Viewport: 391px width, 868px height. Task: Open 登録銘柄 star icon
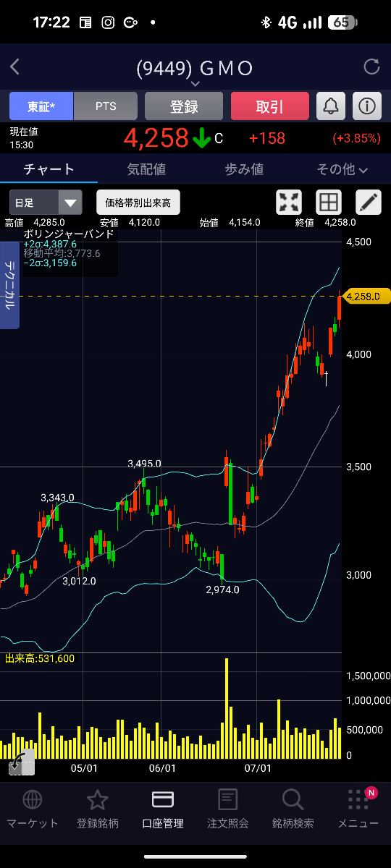click(97, 799)
